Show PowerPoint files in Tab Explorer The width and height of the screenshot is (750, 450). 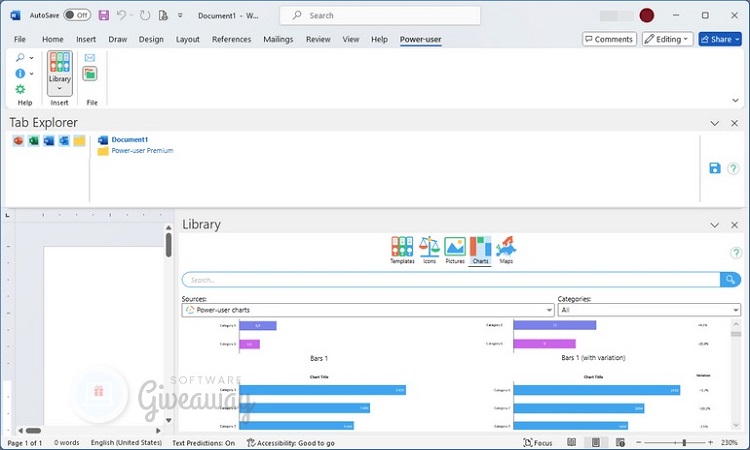[18, 141]
